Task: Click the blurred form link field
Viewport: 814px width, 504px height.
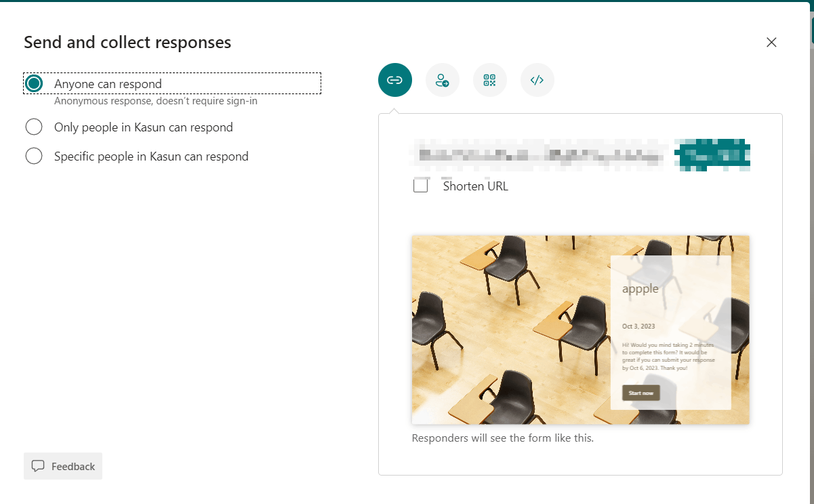Action: click(539, 154)
